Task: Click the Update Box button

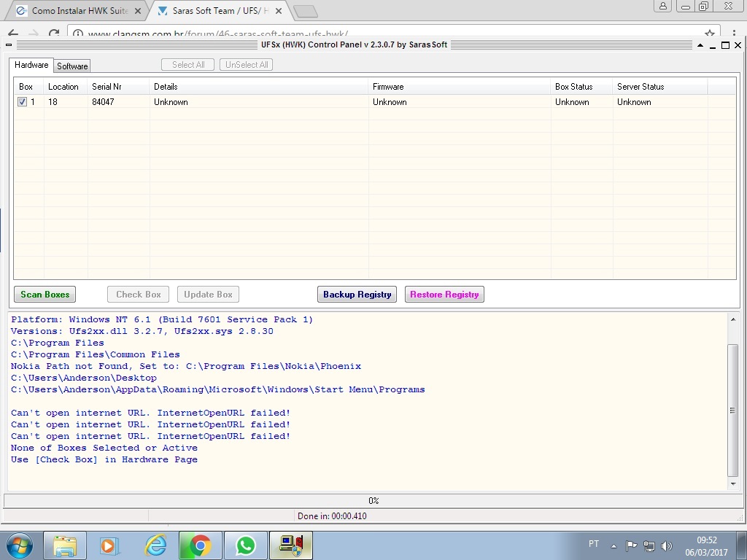Action: (x=208, y=295)
